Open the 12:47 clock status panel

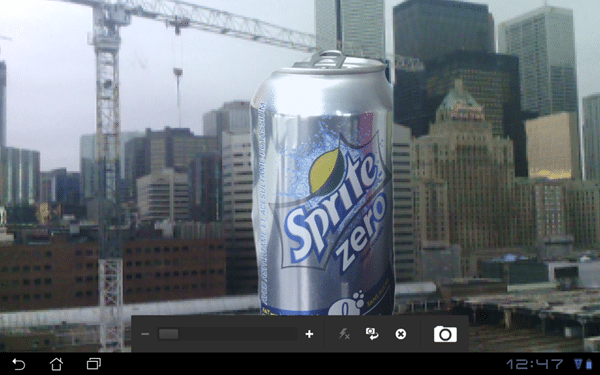pos(535,364)
